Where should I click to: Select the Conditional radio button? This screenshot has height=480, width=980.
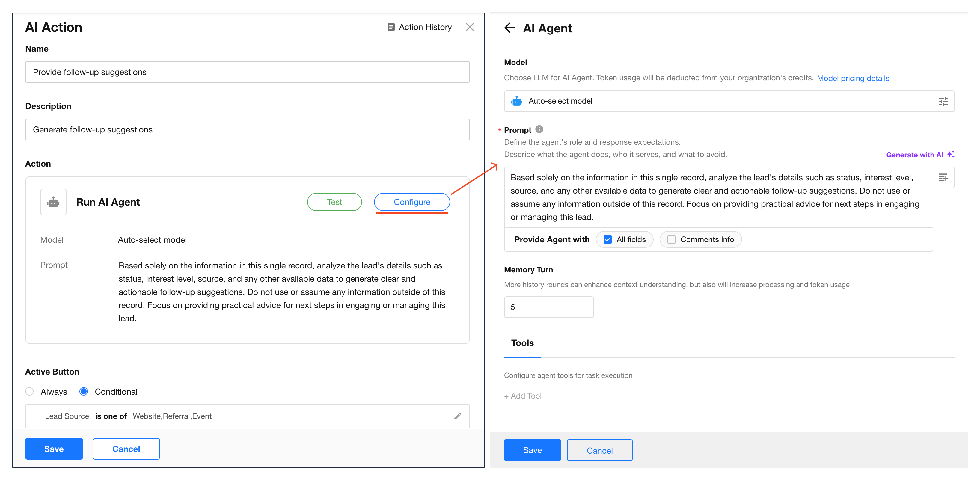coord(84,391)
